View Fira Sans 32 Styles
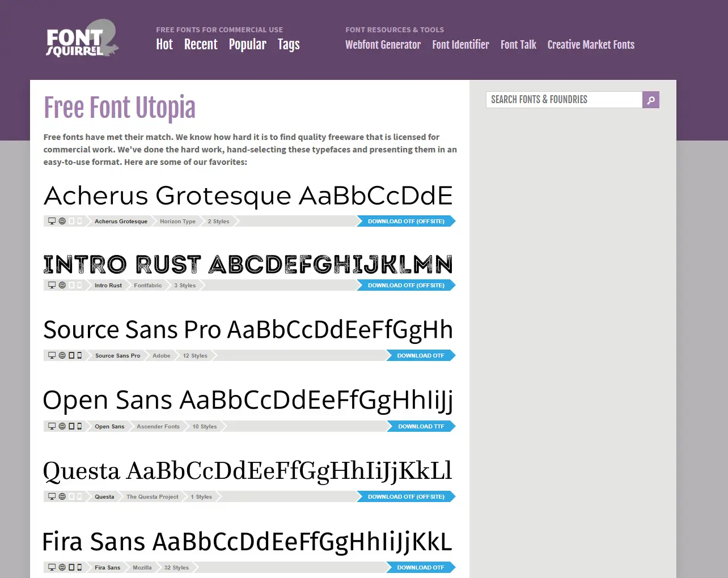The width and height of the screenshot is (728, 578). [176, 567]
